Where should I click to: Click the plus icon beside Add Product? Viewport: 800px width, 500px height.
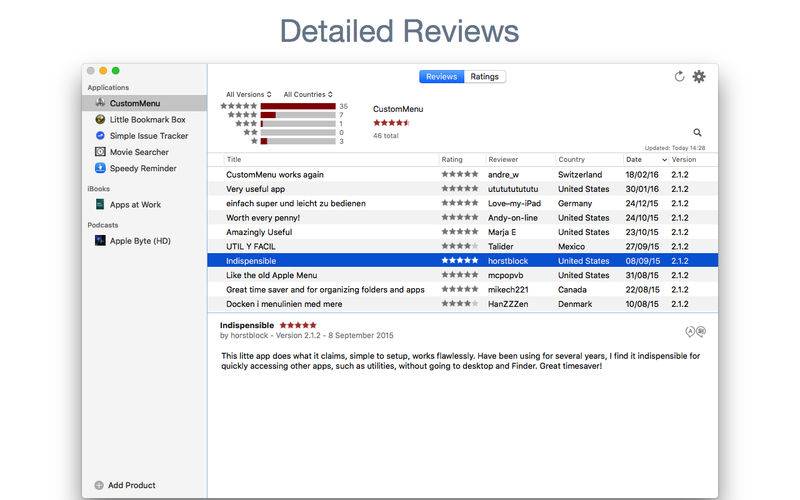(99, 485)
